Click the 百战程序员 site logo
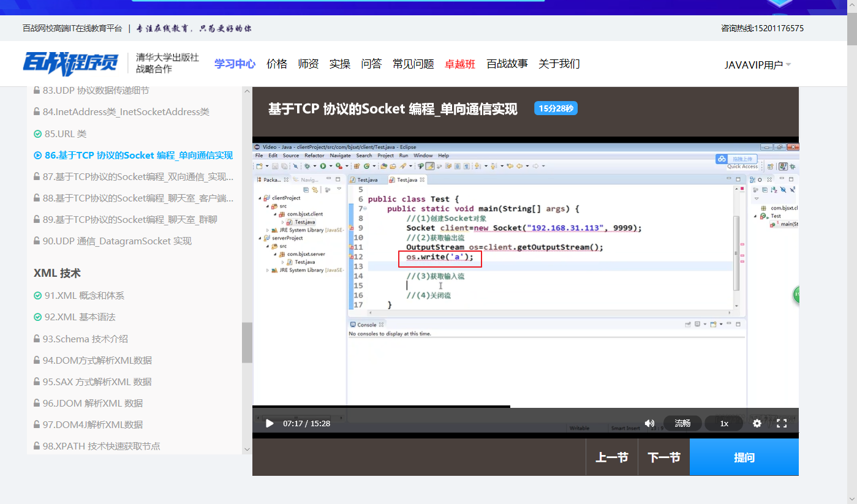This screenshot has width=857, height=504. point(70,64)
